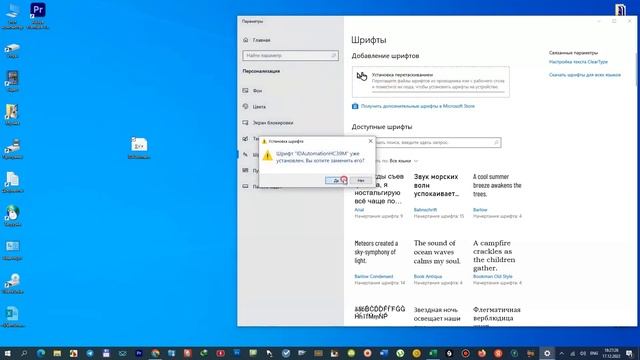Image resolution: width=640 pixels, height=360 pixels.
Task: Click the yellow warning icon in the dialog
Action: point(267,156)
